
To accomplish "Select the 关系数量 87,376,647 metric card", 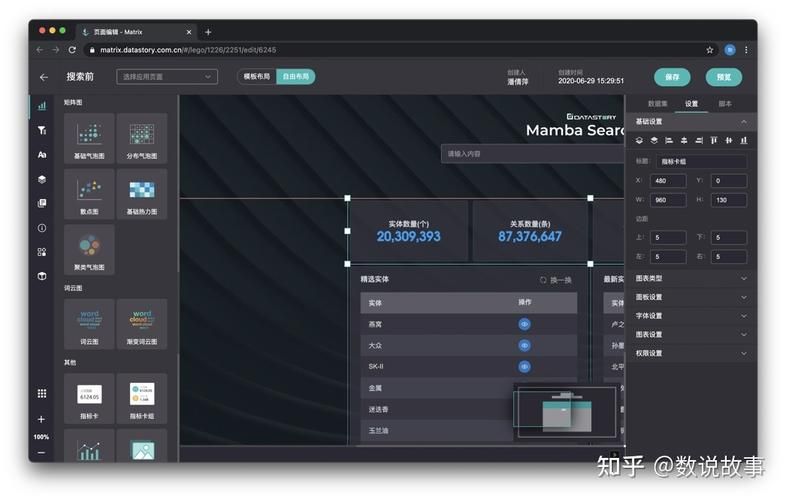I will 530,231.
